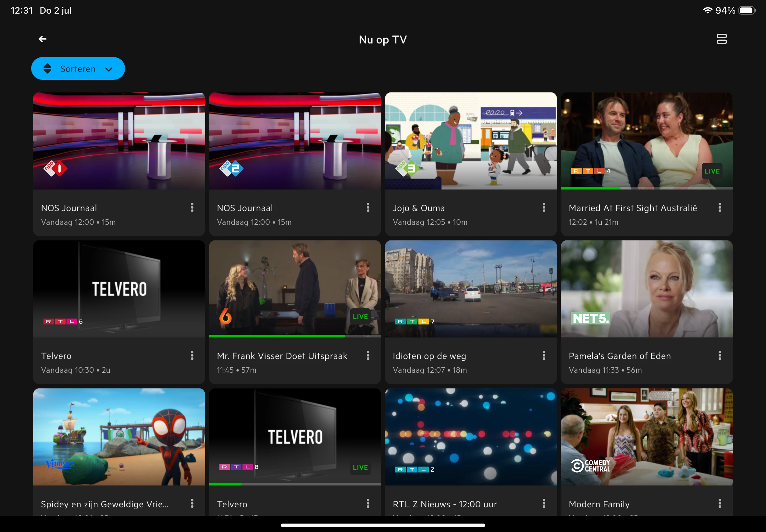Tap the 12:31 clock in status bar

click(x=22, y=10)
